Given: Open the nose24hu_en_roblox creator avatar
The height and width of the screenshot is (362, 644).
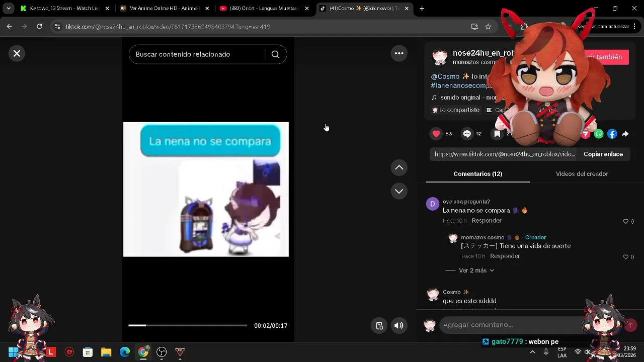Looking at the screenshot, I should [x=440, y=57].
